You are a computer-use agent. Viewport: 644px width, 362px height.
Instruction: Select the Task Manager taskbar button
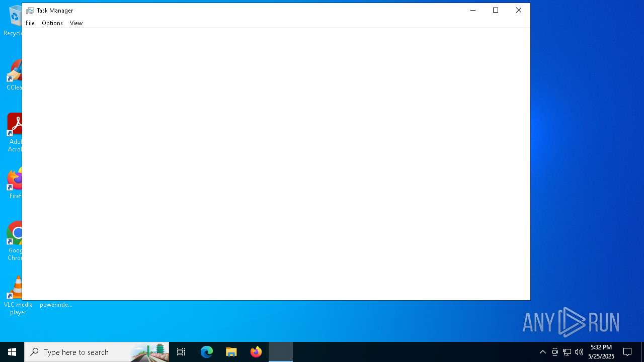(281, 352)
